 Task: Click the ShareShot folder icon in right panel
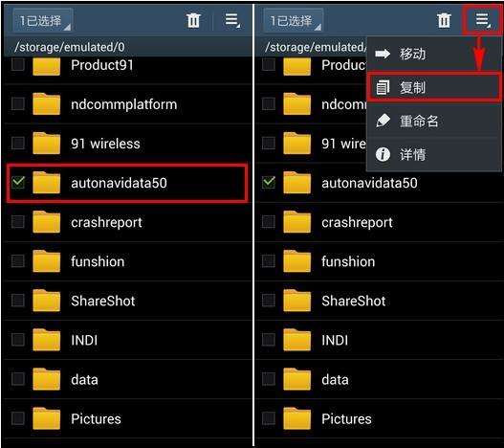(297, 301)
